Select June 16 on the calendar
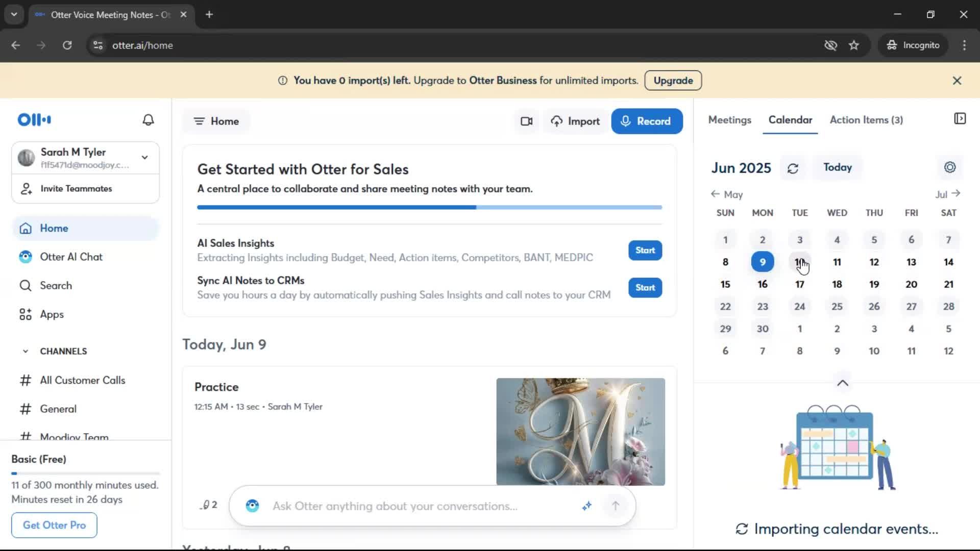Viewport: 980px width, 551px height. point(763,285)
